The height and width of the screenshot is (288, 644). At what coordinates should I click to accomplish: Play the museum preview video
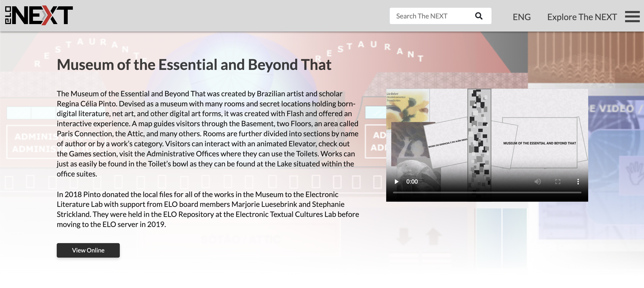(396, 182)
